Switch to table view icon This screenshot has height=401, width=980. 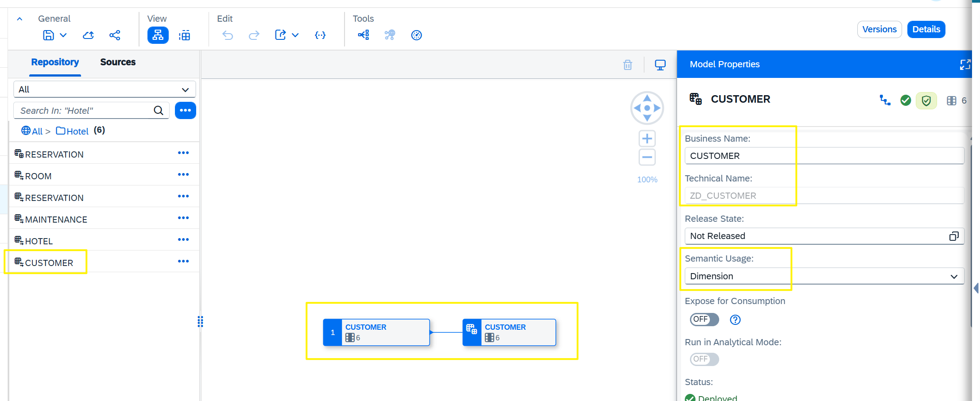click(x=184, y=35)
